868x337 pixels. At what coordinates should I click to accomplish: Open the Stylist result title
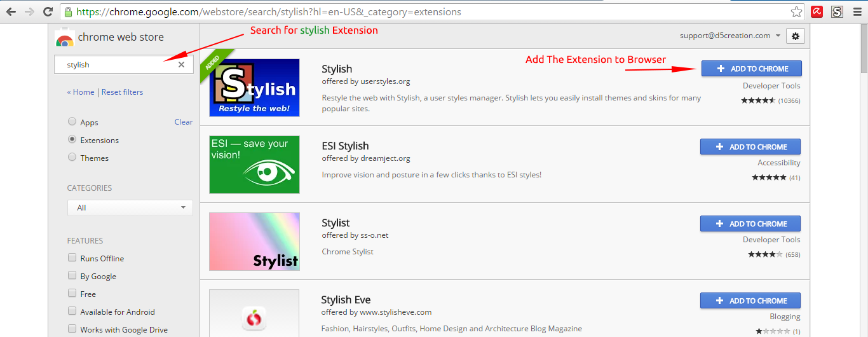coord(336,223)
